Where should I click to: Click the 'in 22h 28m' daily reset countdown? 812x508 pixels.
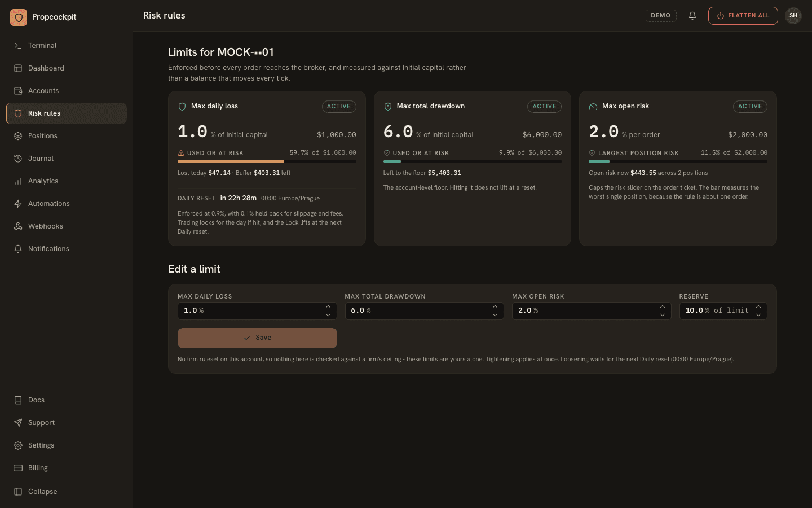click(238, 198)
